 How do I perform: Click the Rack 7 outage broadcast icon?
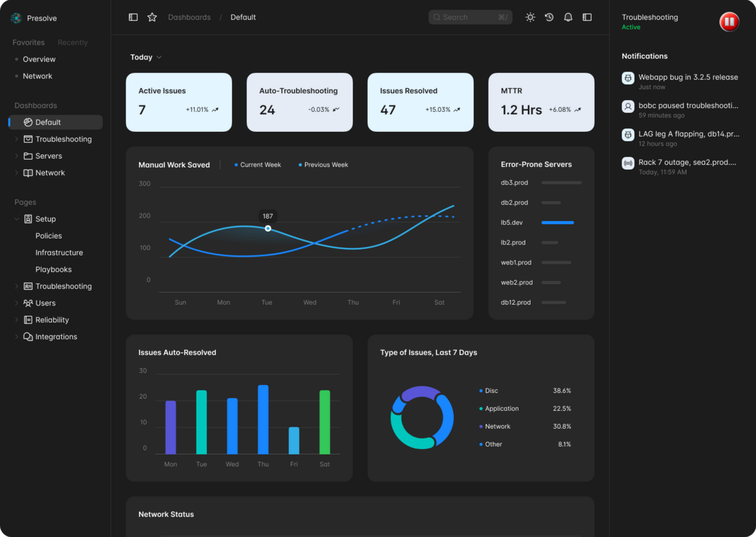coord(628,163)
